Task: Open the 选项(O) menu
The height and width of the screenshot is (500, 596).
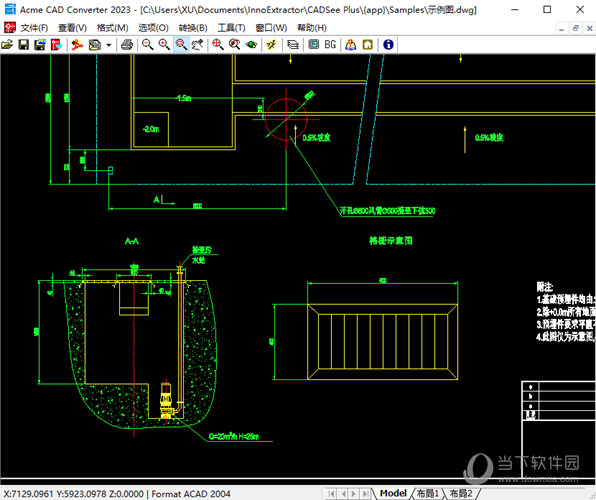Action: coord(153,28)
